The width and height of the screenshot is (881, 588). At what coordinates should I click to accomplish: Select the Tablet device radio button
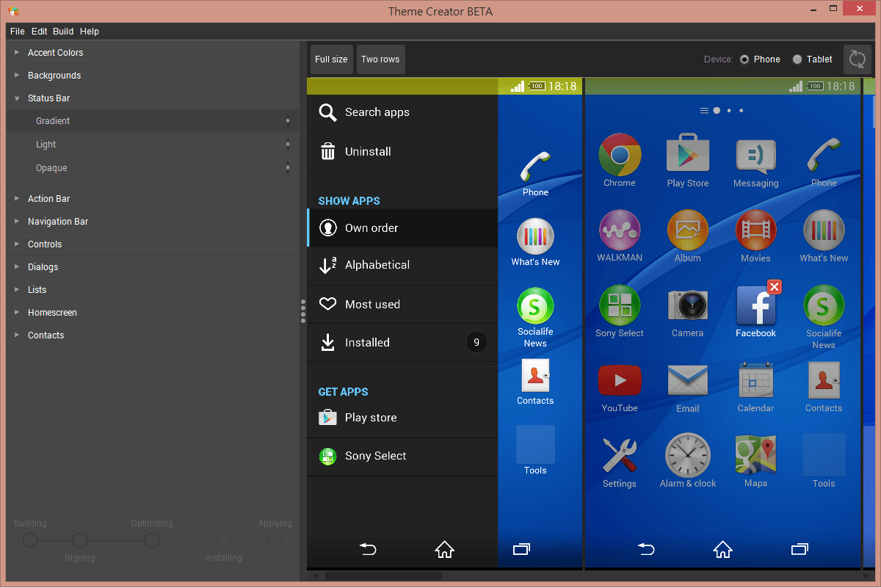coord(797,59)
